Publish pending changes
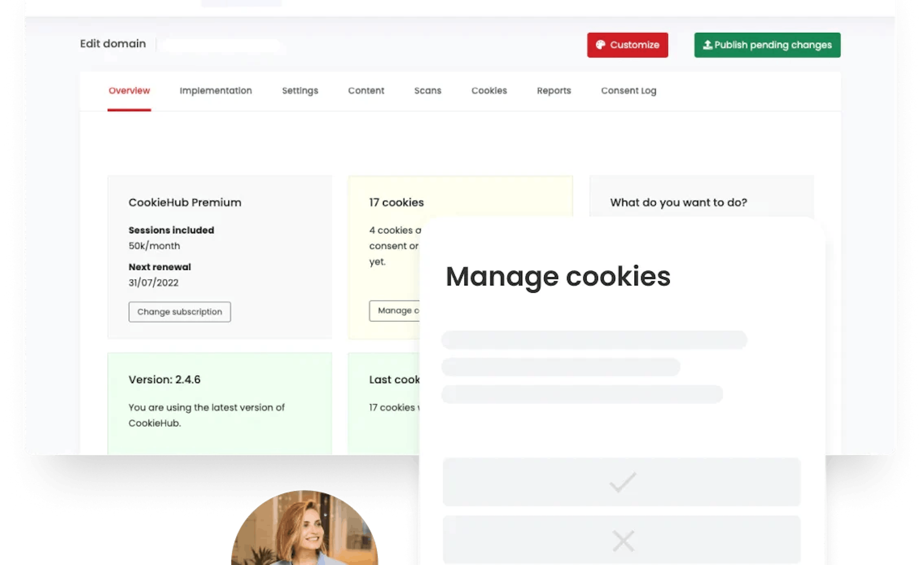This screenshot has width=924, height=565. click(767, 45)
